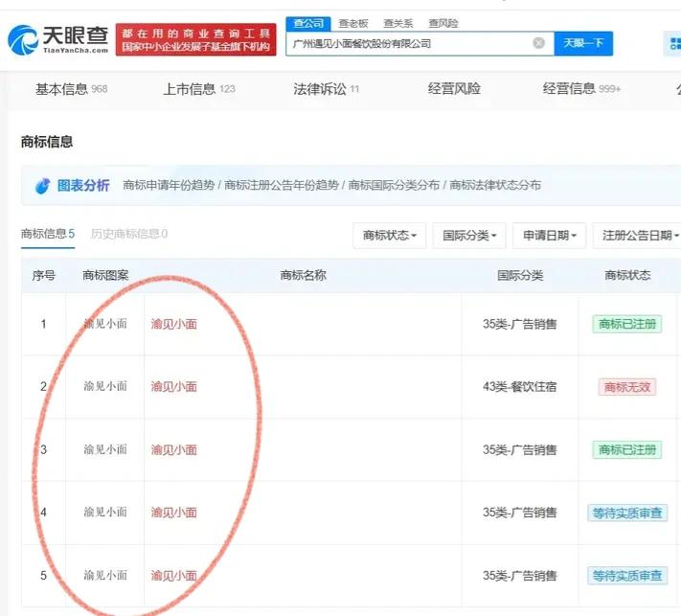Open 商标申请年份趋势 chart

click(169, 185)
